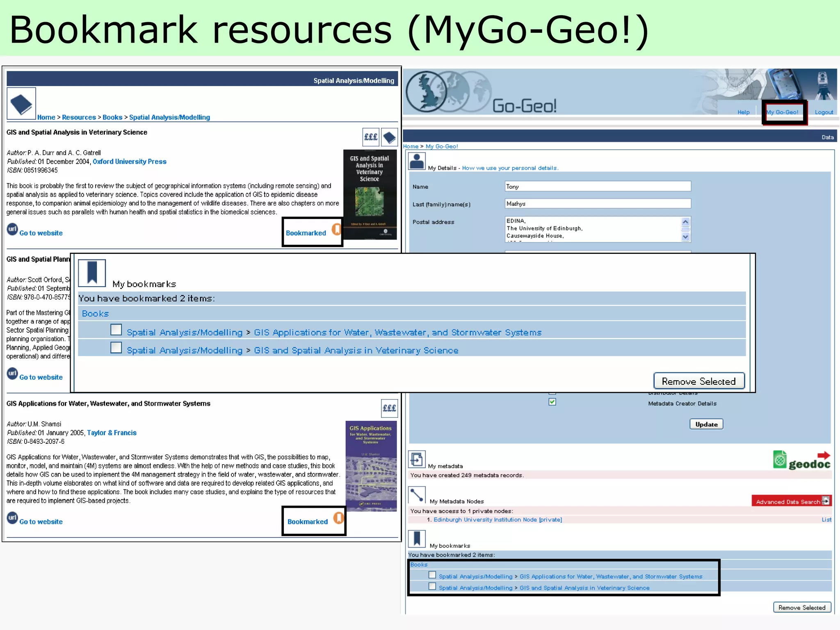Tick small checkbox for Water, Wastewater bookmark below
Image resolution: width=840 pixels, height=630 pixels.
coord(432,575)
